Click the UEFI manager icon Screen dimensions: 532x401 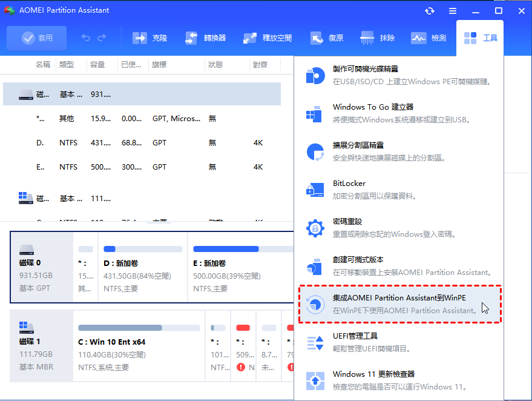point(315,343)
